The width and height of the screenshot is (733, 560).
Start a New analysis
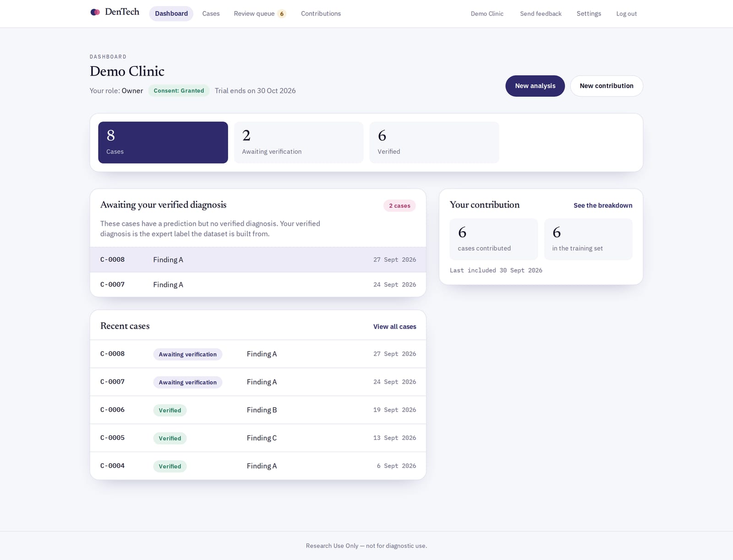(535, 86)
